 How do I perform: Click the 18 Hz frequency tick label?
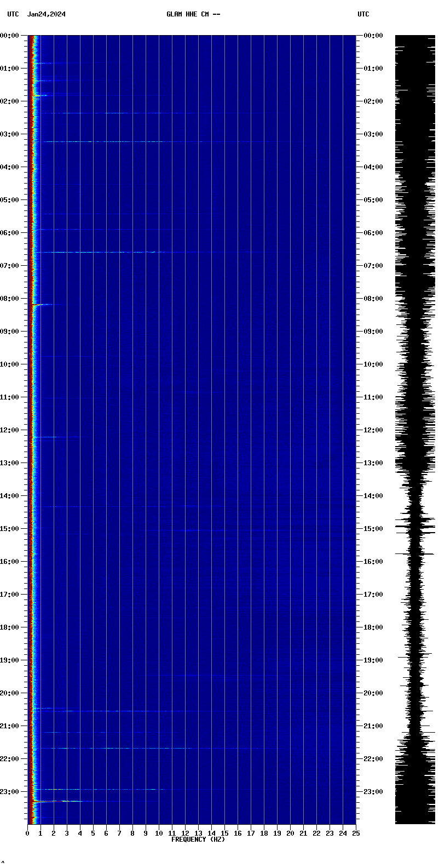tap(264, 833)
